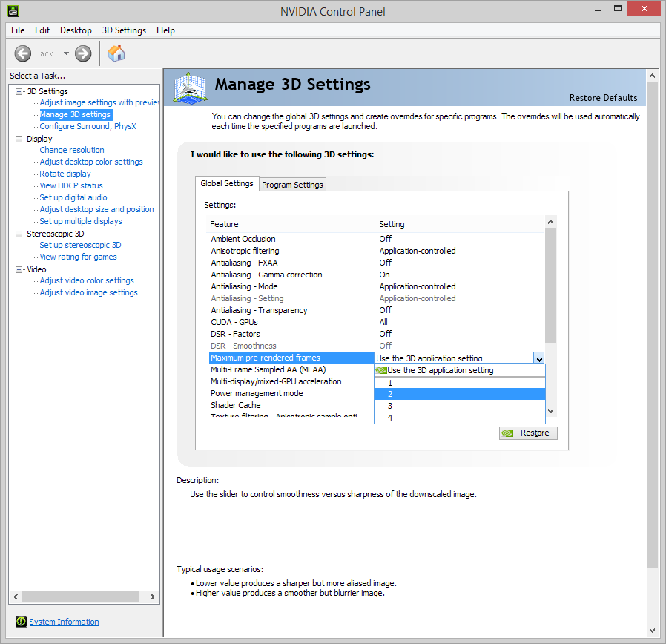The height and width of the screenshot is (644, 666).
Task: Open Set up digital audio
Action: pos(73,197)
